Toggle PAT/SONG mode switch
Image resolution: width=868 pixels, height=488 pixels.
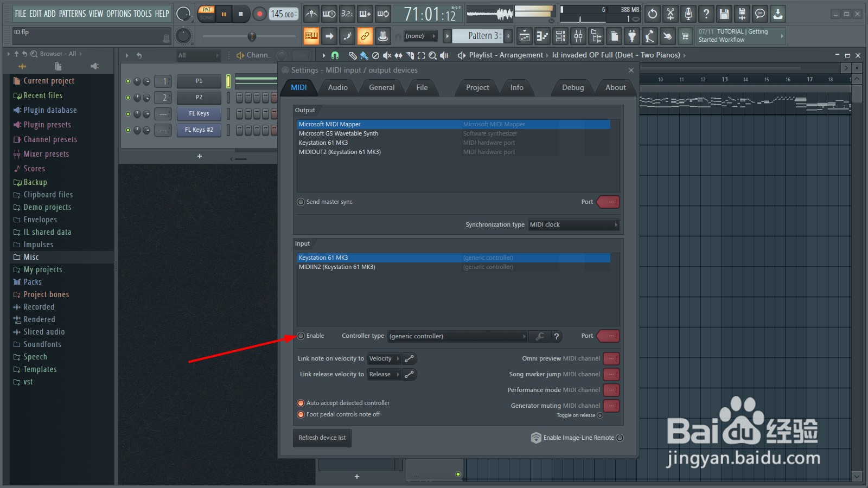tap(207, 14)
